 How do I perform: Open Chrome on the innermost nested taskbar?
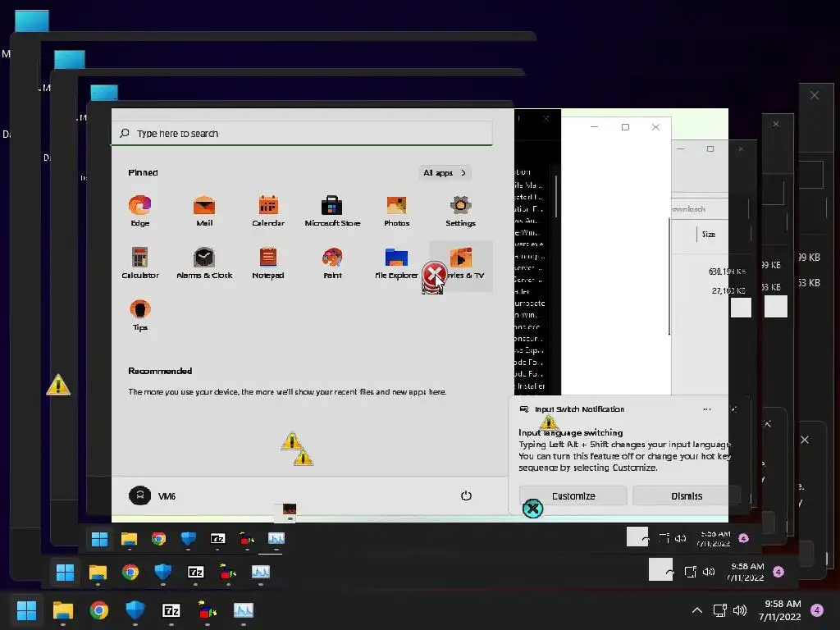pos(158,539)
